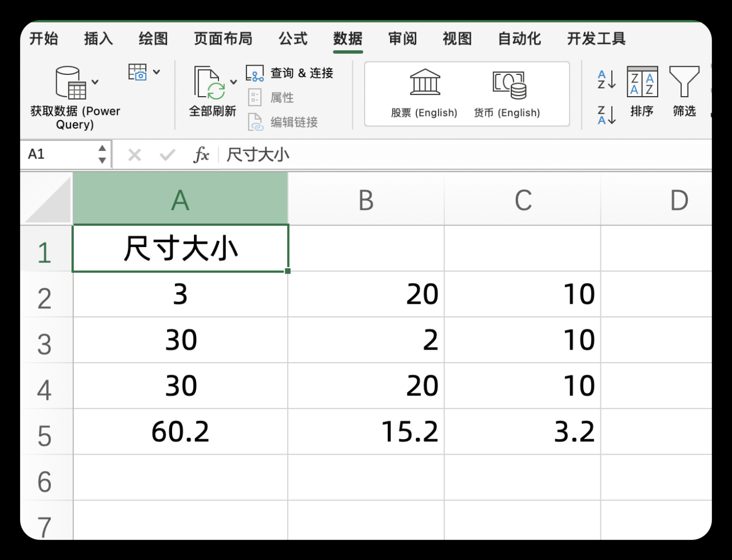Image resolution: width=732 pixels, height=560 pixels.
Task: Select the 开发工具 tab
Action: tap(596, 38)
